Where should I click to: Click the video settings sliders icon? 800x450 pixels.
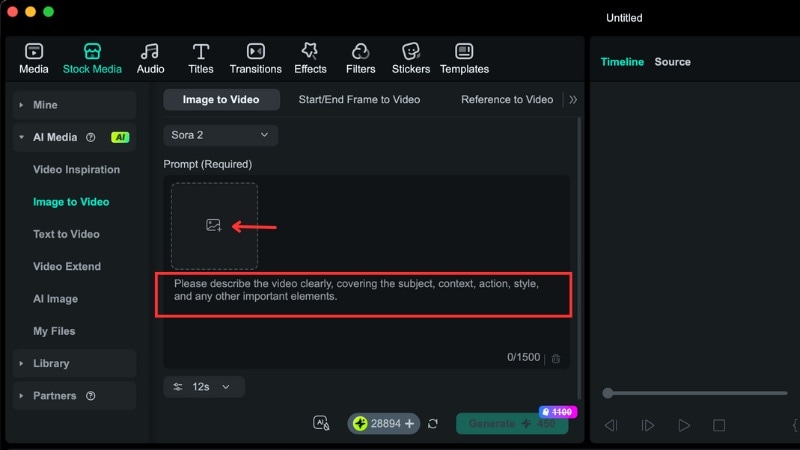click(x=178, y=387)
